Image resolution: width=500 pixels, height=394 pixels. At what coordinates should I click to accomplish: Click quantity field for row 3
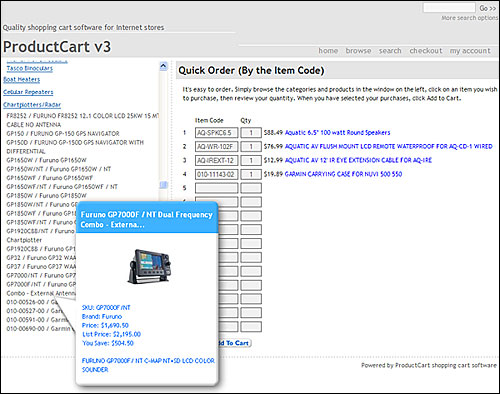pos(251,160)
